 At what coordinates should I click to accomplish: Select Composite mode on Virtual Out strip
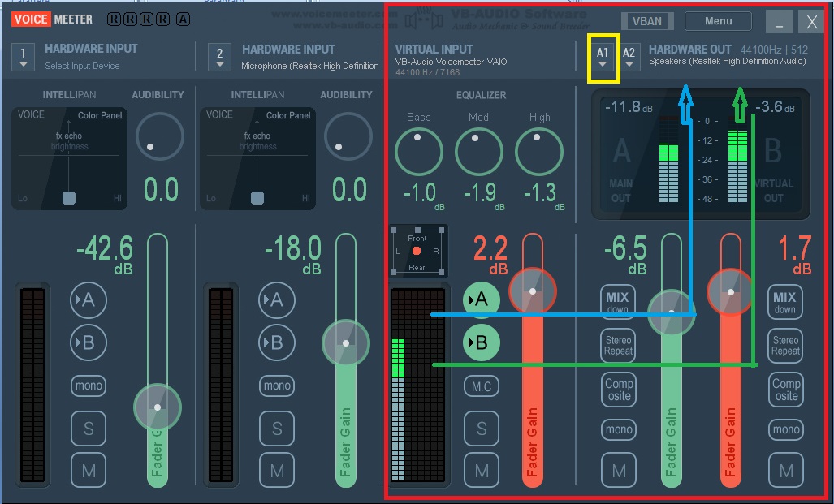tap(786, 390)
